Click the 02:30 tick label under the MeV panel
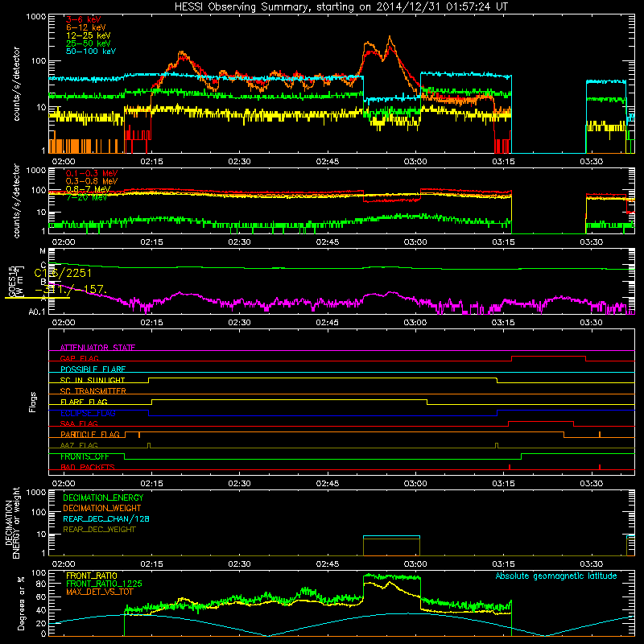Image resolution: width=644 pixels, height=644 pixels. [x=239, y=242]
